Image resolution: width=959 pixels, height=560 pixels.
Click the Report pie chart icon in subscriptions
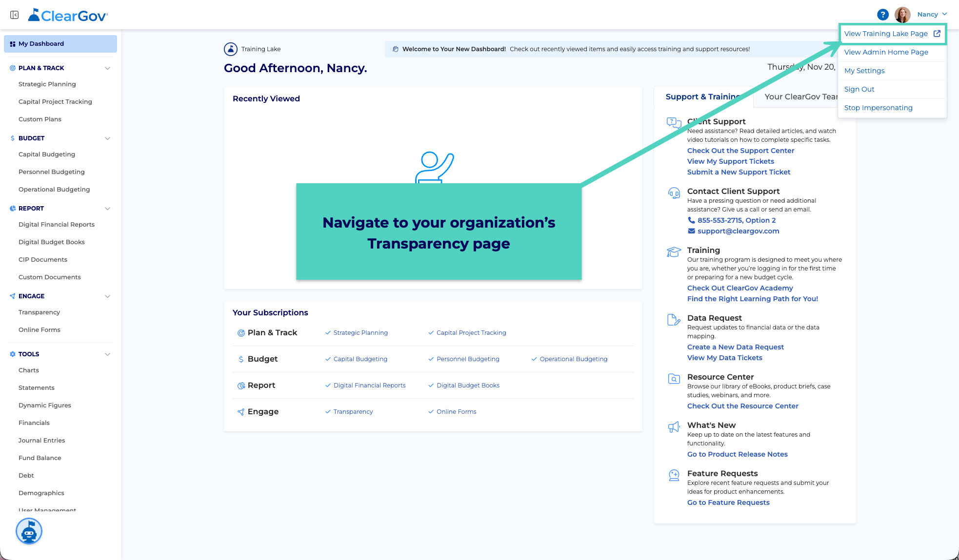tap(241, 386)
